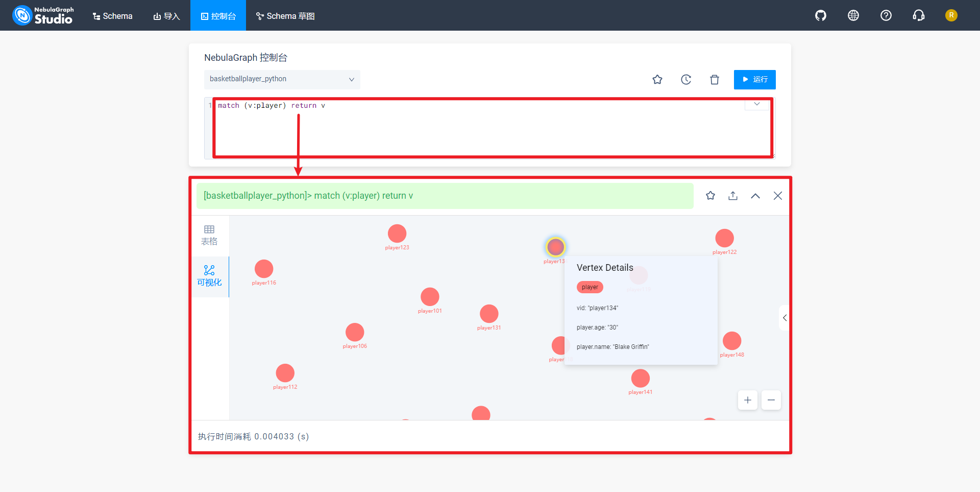Close the query result panel
This screenshot has height=492, width=980.
coord(778,196)
